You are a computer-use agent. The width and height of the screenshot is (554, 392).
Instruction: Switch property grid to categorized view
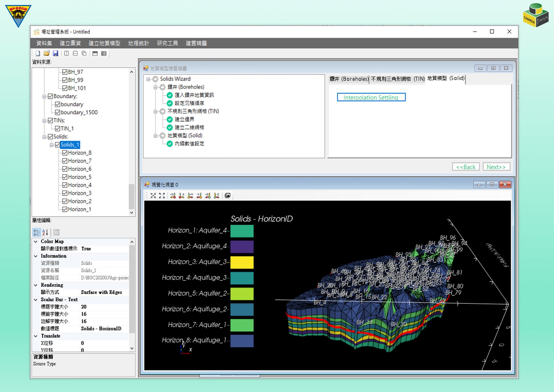coord(36,232)
